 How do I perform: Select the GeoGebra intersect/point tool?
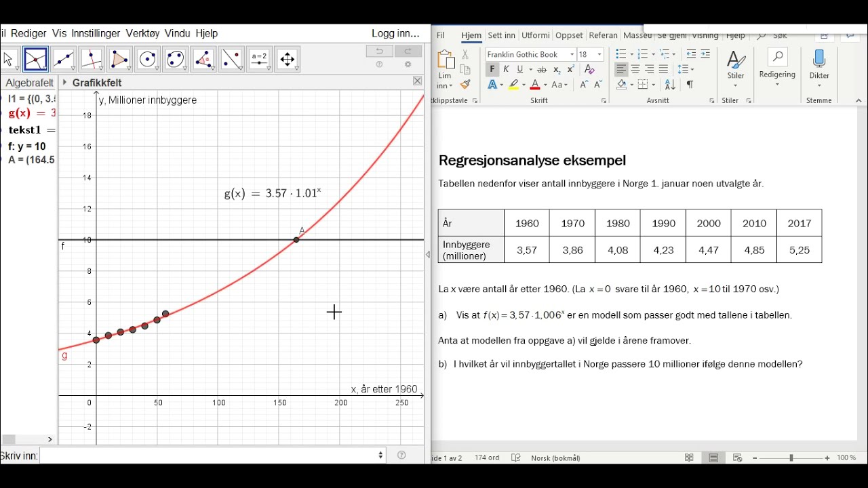click(36, 60)
